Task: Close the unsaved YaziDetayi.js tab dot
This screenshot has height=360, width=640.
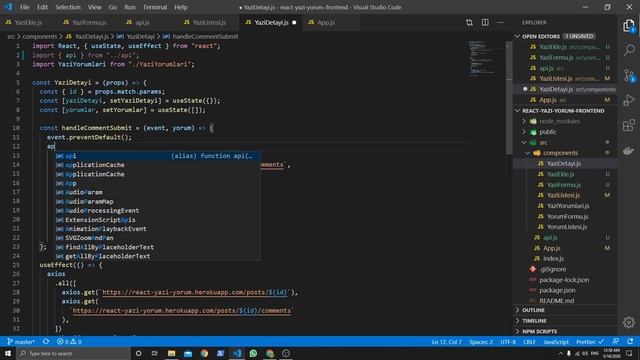Action: tap(294, 22)
